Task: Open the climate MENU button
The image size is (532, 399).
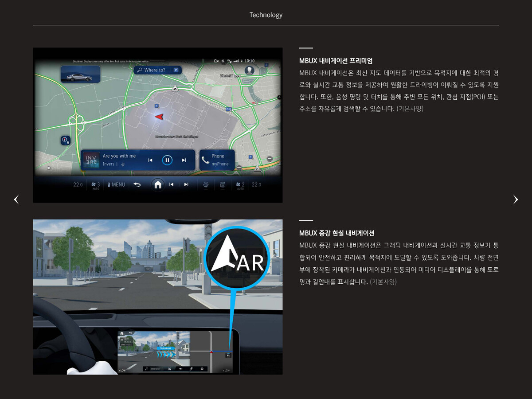Action: click(116, 184)
